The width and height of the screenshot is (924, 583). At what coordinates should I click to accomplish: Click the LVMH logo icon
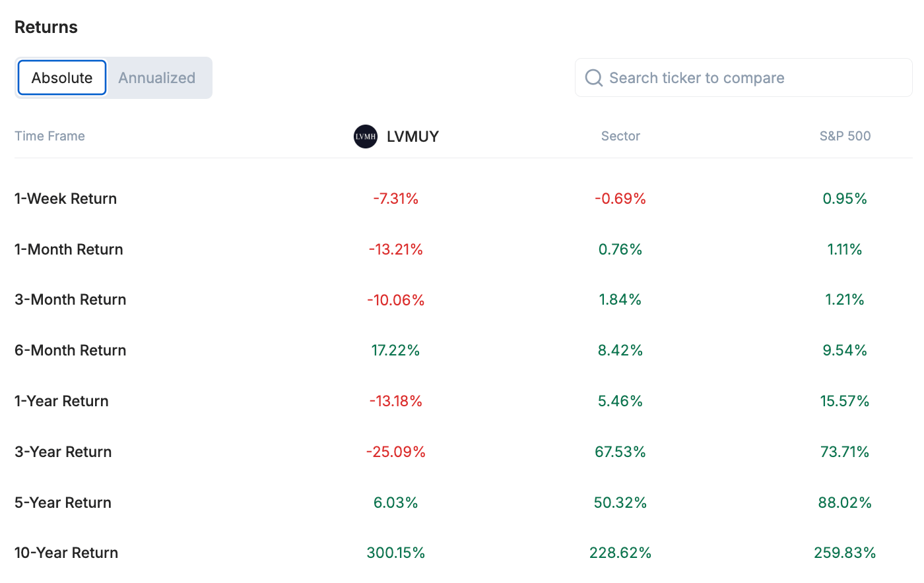tap(365, 137)
